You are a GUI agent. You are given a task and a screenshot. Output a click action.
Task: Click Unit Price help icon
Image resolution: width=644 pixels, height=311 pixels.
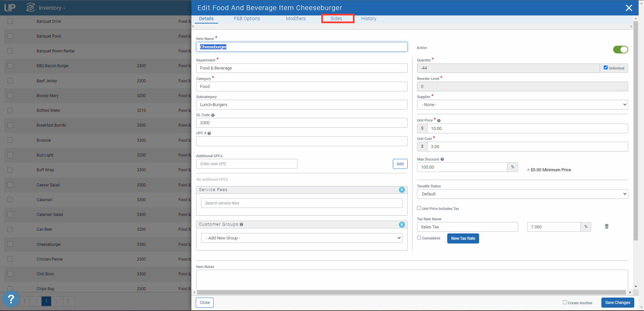click(x=439, y=121)
